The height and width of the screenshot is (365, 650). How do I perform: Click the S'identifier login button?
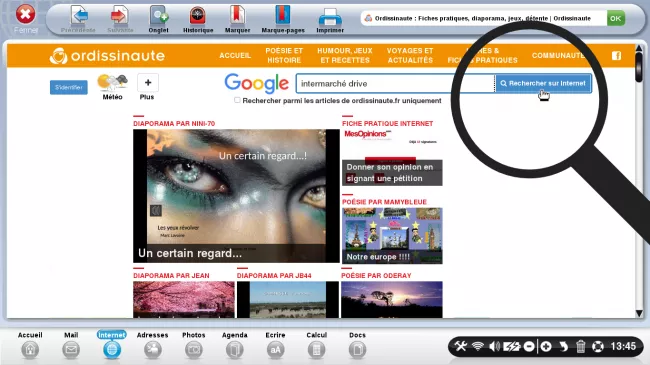pos(69,87)
